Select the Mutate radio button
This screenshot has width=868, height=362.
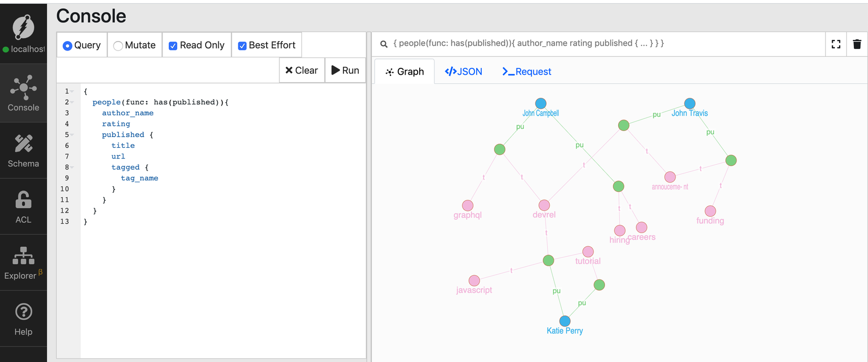118,46
